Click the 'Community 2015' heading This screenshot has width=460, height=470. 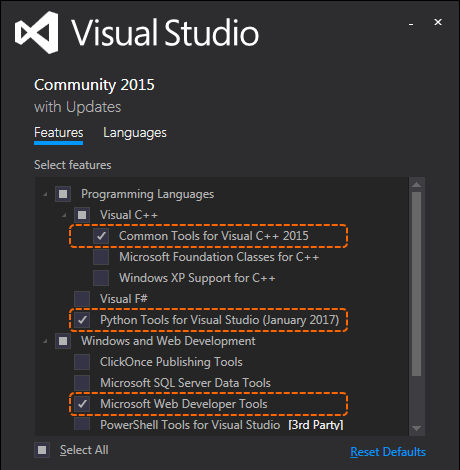94,85
